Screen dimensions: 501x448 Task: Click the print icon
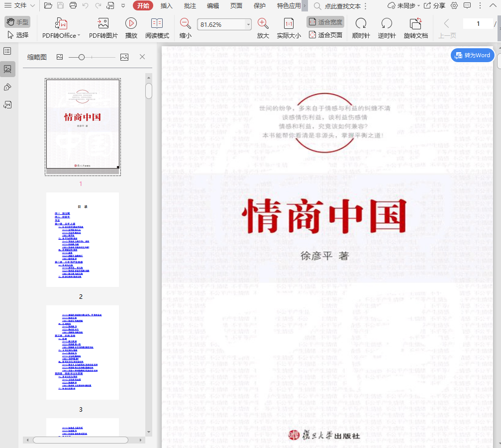tap(73, 5)
